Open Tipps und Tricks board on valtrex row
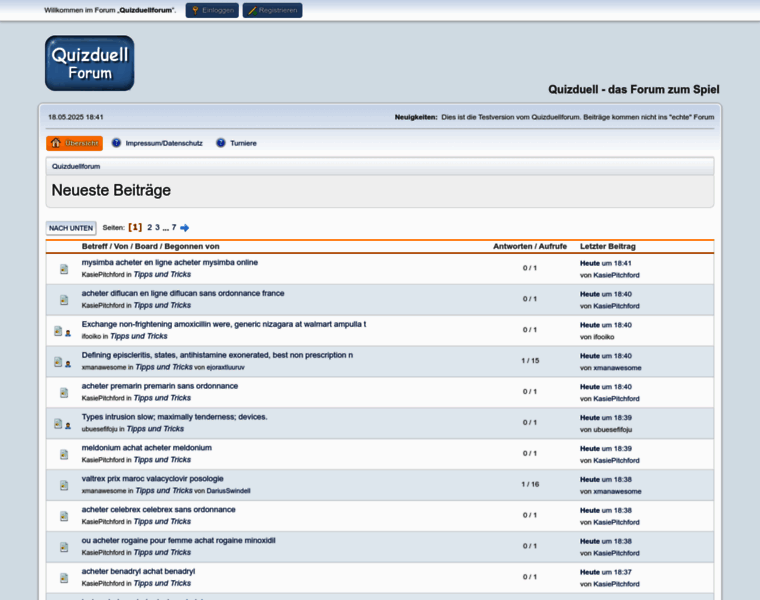760x600 pixels. 164,490
